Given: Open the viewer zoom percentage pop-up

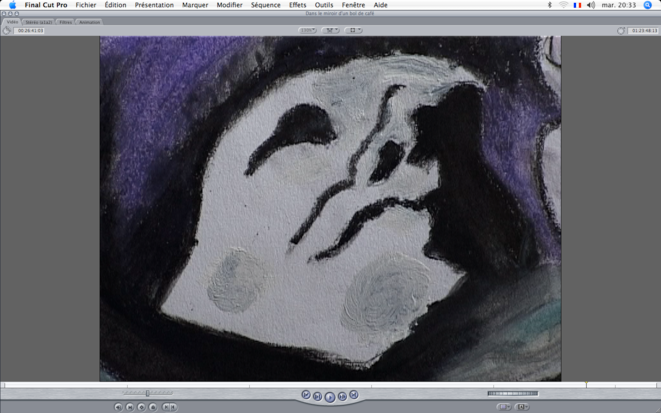Looking at the screenshot, I should click(307, 30).
